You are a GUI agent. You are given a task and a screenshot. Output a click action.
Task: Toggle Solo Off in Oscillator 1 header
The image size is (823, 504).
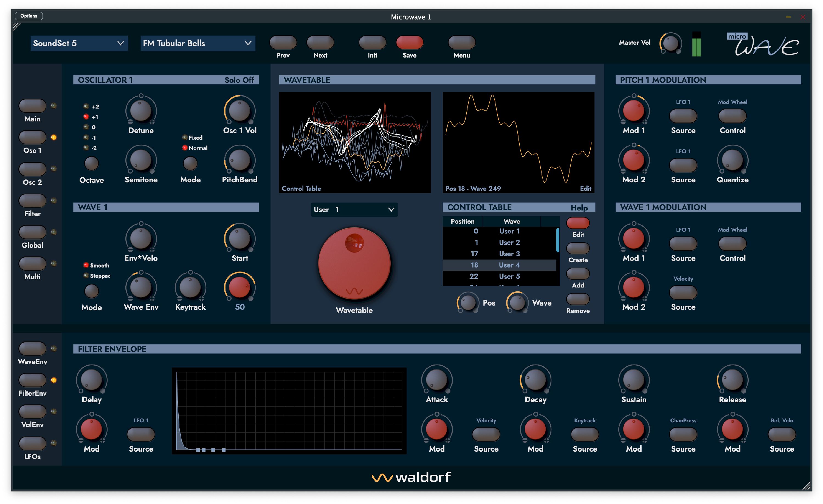pos(239,80)
